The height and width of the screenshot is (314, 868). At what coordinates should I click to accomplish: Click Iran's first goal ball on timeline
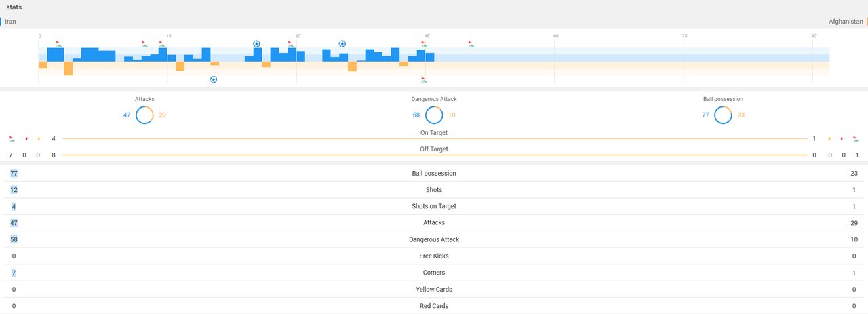(256, 44)
